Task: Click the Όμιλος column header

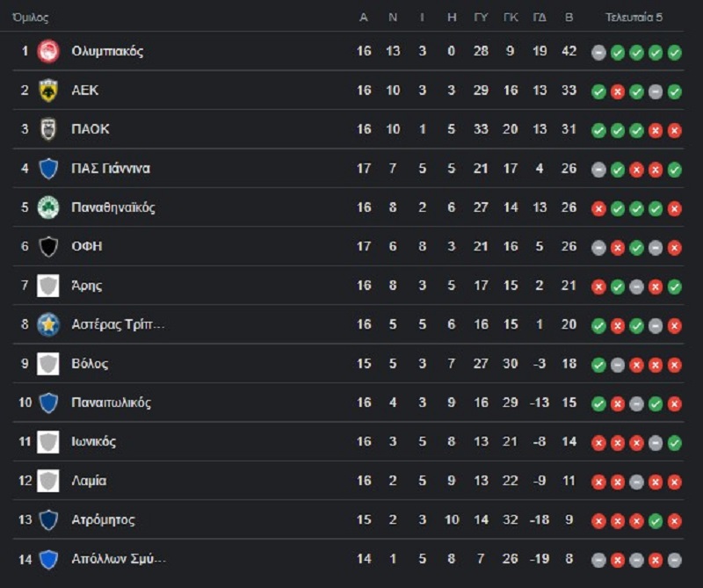Action: coord(31,18)
